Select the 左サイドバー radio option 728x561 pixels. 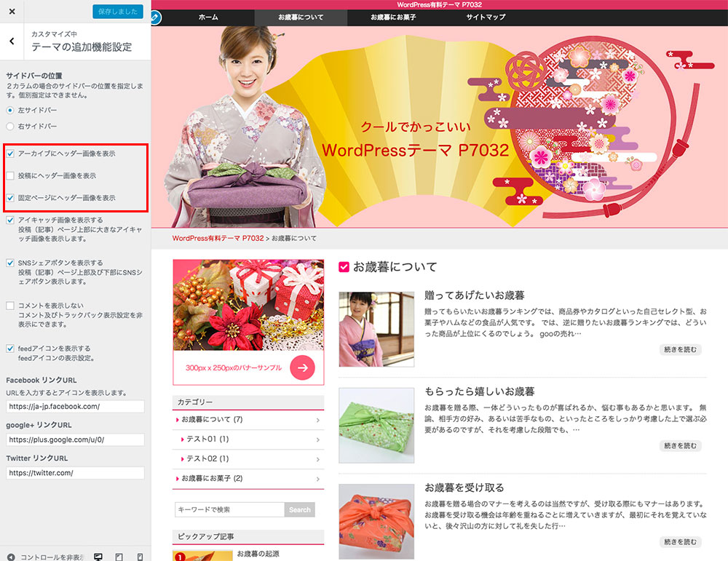click(10, 111)
